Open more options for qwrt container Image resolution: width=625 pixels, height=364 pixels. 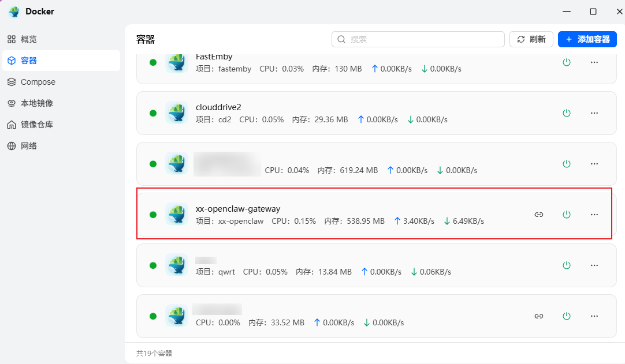pyautogui.click(x=594, y=265)
